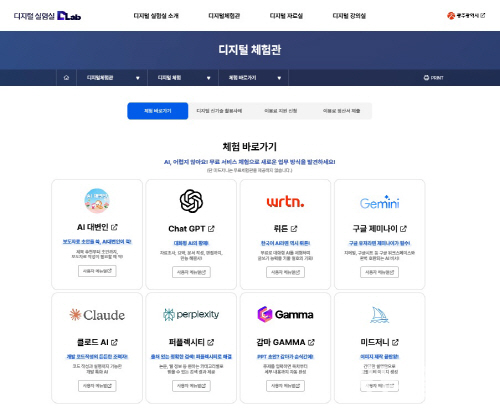Open 디지털 강의실 in top menu
Image resolution: width=500 pixels, height=418 pixels.
349,16
